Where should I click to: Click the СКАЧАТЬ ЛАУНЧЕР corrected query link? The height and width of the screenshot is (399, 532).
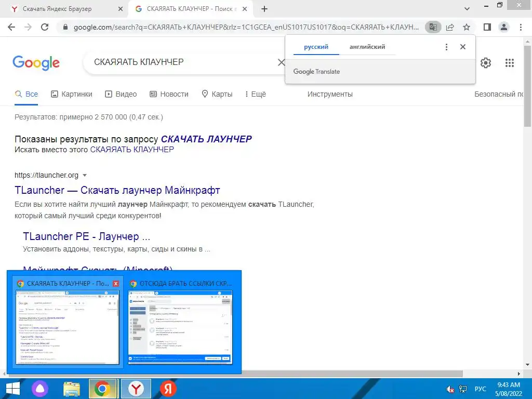(x=206, y=139)
